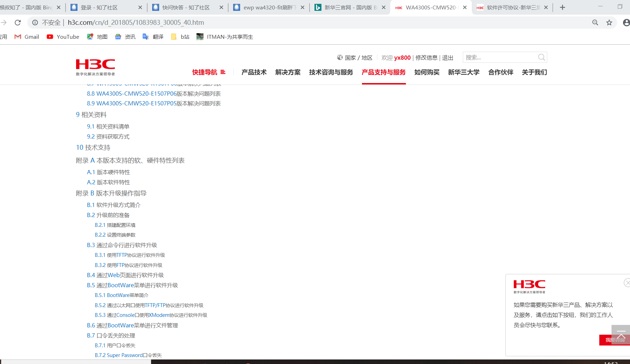Click the 修改信息 link
The width and height of the screenshot is (630, 364).
click(427, 58)
